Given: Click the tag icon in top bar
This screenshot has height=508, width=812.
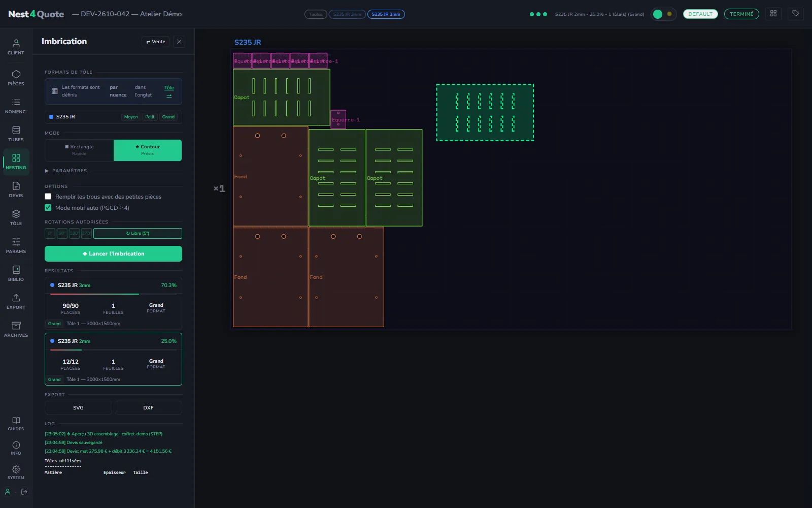Looking at the screenshot, I should [796, 14].
